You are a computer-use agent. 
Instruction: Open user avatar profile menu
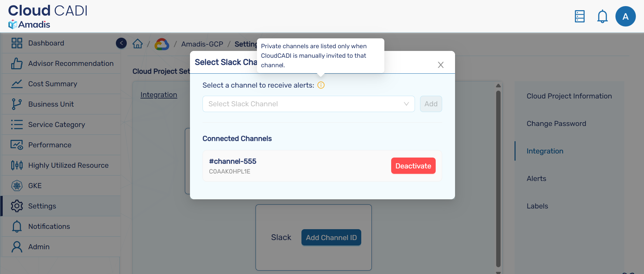pos(625,16)
